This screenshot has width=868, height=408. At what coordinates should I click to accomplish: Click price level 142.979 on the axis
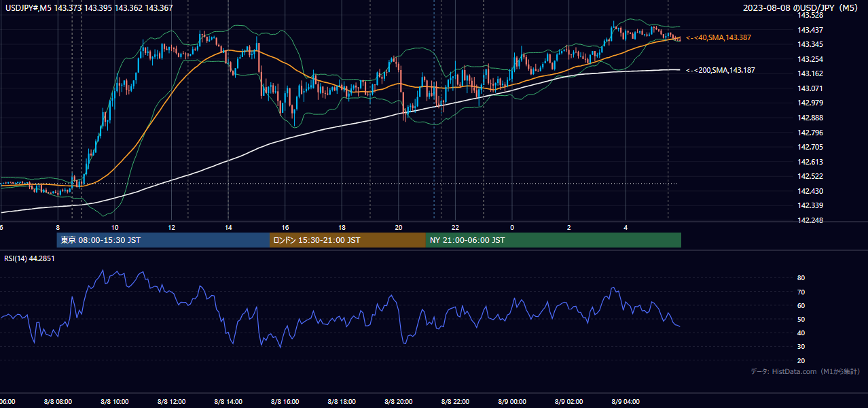810,103
